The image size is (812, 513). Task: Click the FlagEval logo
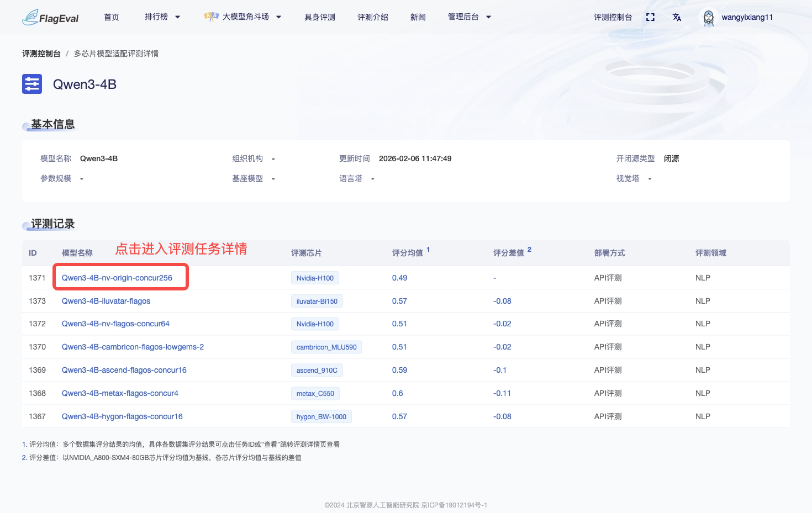coord(50,17)
